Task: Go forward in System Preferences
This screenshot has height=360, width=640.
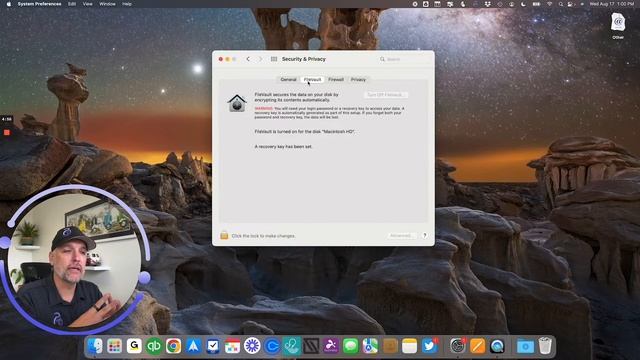Action: [260, 59]
